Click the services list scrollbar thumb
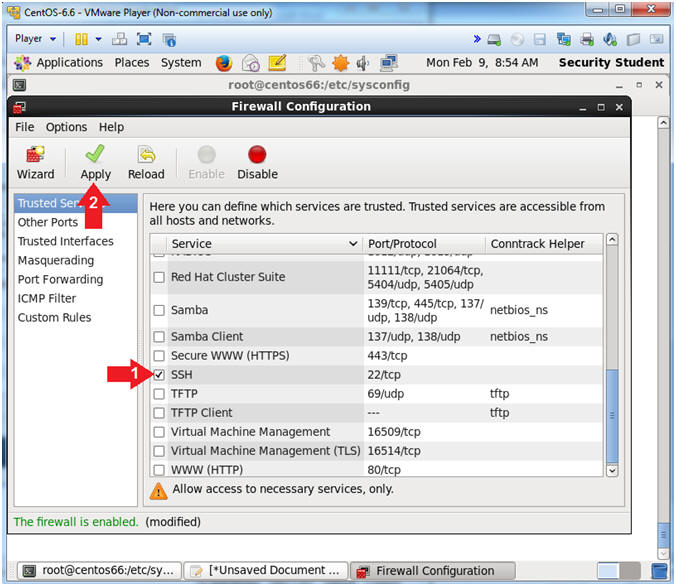Screen dimensions: 676x586 (x=612, y=416)
